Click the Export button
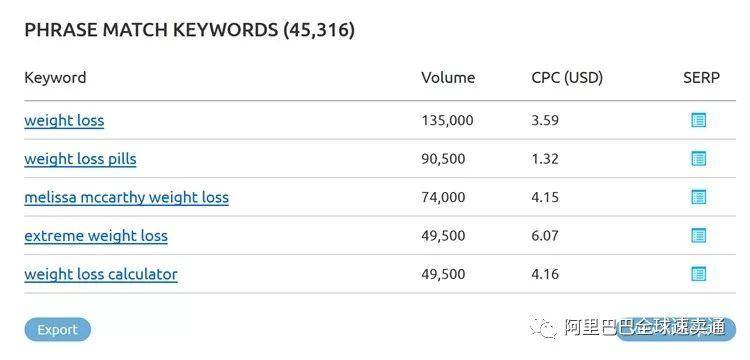Screen dimensions: 750x360 (57, 330)
